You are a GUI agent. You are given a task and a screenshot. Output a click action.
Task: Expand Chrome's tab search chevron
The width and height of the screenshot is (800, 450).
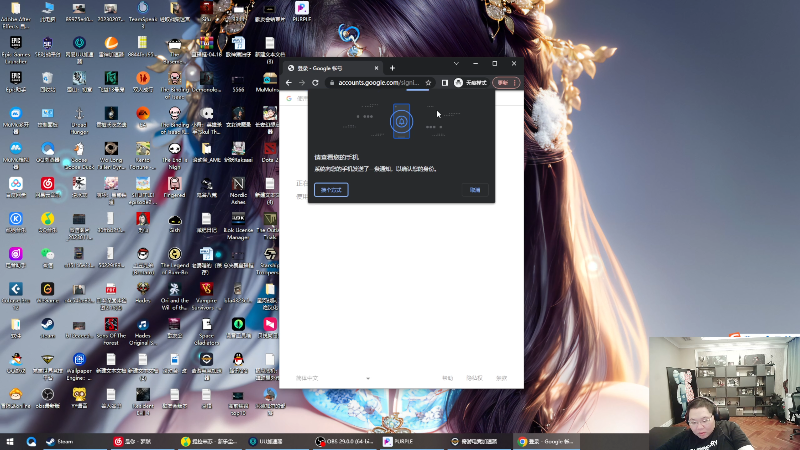(x=456, y=64)
